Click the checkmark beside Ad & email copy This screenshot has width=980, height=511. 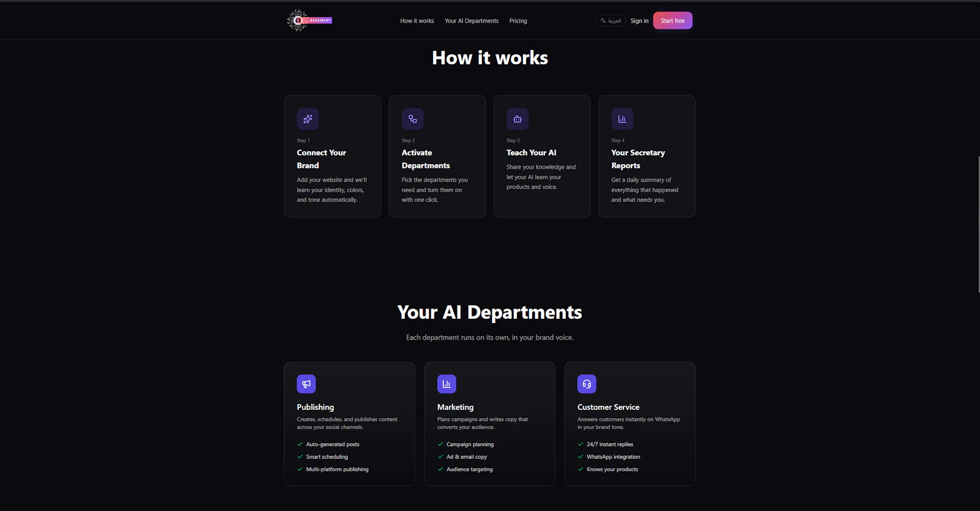[440, 457]
